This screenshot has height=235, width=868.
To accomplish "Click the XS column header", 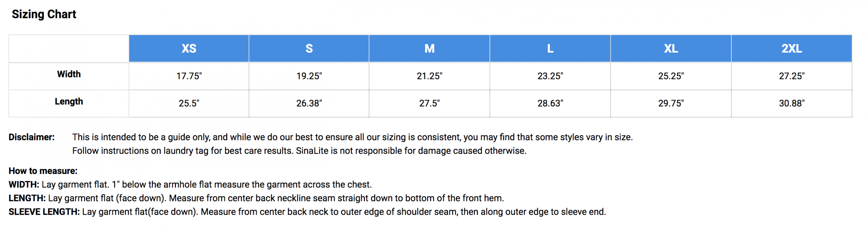I will [x=189, y=48].
